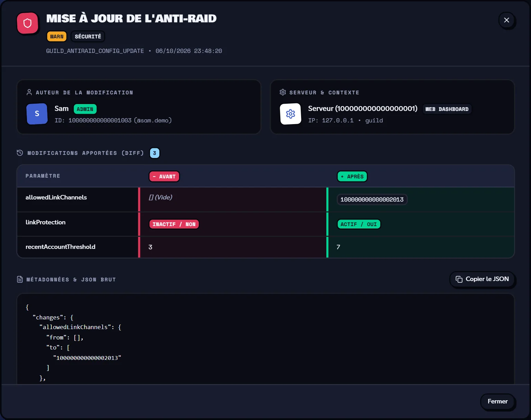Click Sam's blue S avatar
Viewport: 531px width, 420px height.
(37, 114)
